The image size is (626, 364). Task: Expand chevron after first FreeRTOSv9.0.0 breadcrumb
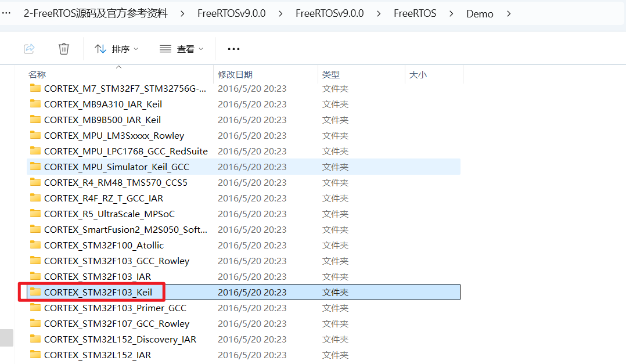[280, 13]
